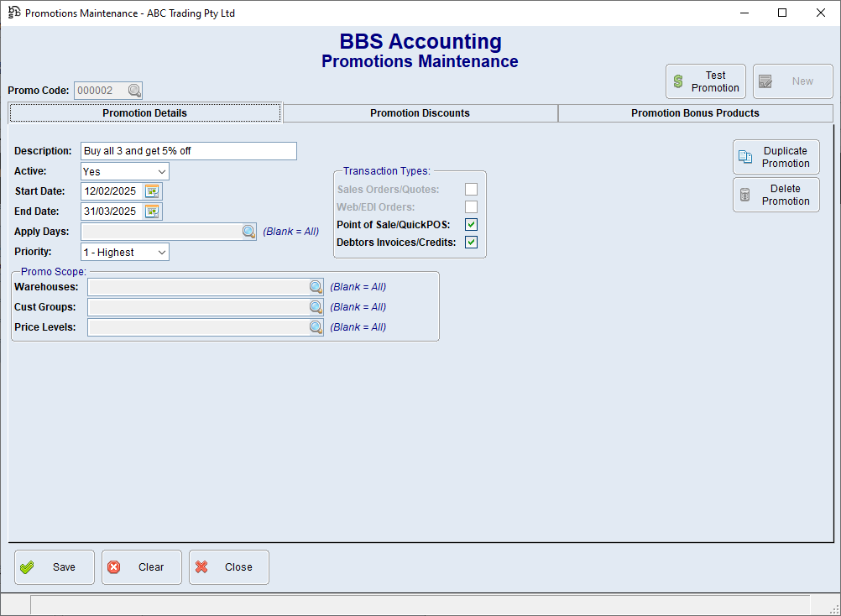Click the Test Promotion button
This screenshot has width=841, height=616.
point(705,81)
